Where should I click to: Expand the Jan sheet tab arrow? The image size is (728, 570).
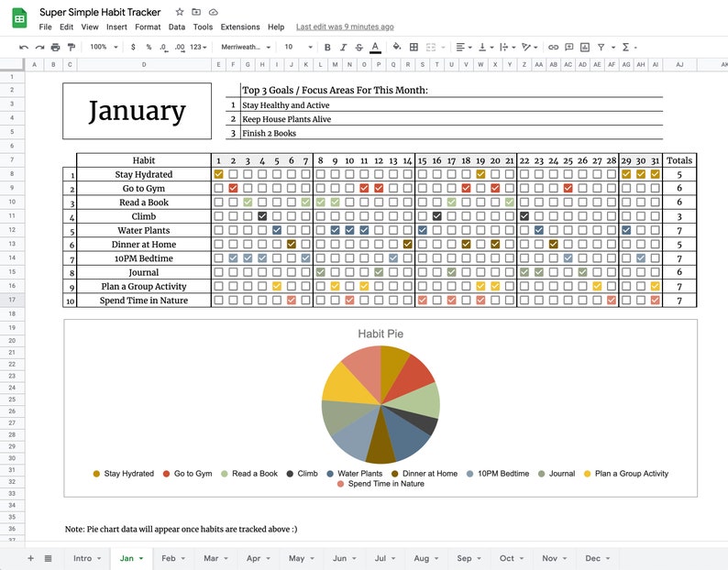coord(141,558)
